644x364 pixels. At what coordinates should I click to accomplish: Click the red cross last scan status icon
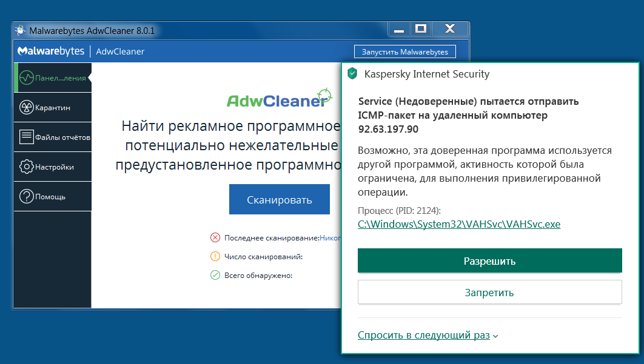click(215, 237)
